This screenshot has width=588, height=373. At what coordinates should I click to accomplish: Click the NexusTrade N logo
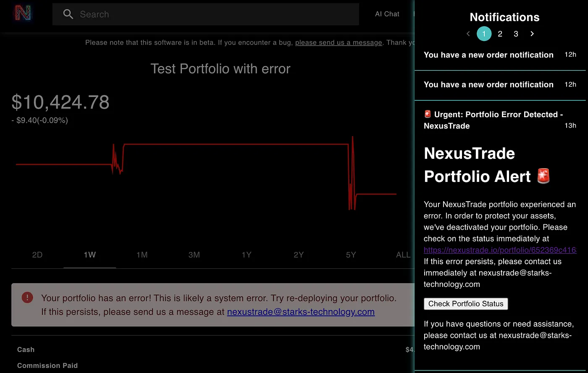tap(23, 13)
